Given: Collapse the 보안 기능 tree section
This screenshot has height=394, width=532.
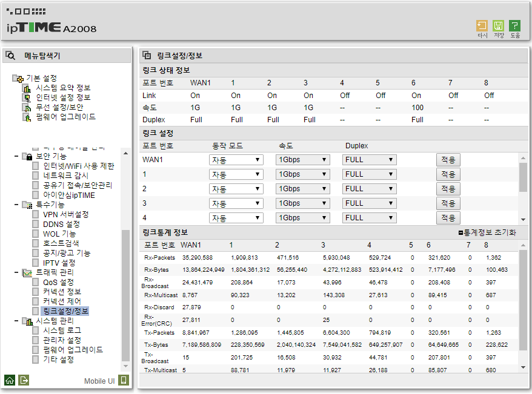Looking at the screenshot, I should (x=16, y=156).
